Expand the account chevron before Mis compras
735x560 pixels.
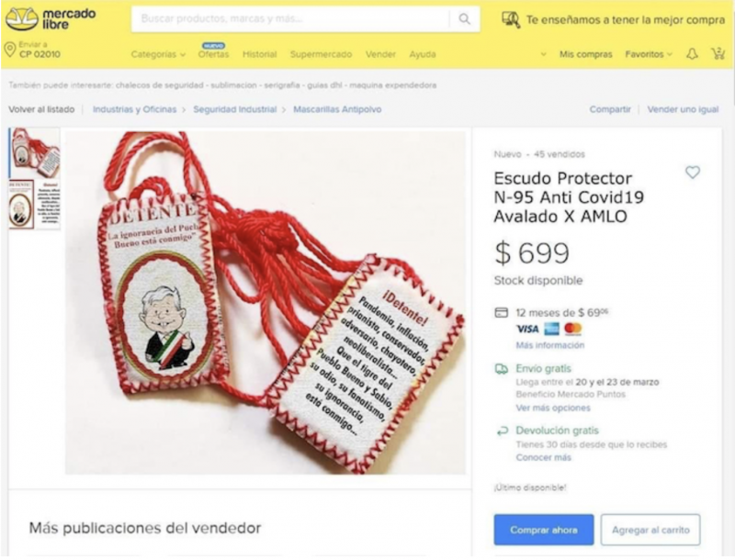(543, 54)
